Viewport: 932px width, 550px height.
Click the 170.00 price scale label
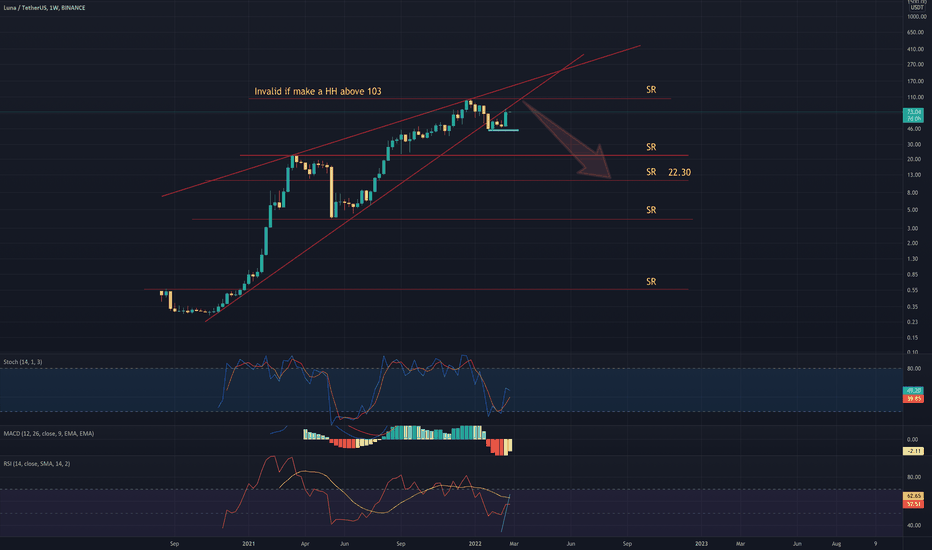point(917,81)
